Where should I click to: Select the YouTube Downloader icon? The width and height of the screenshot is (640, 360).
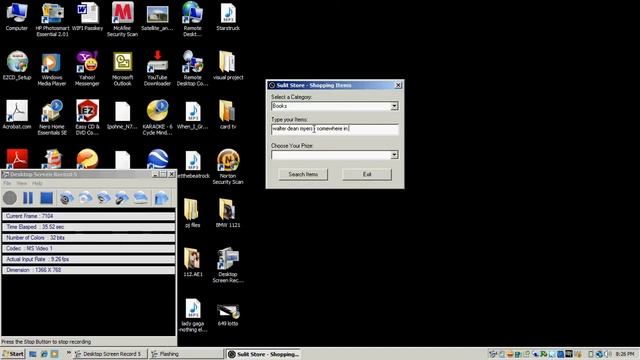pos(157,69)
